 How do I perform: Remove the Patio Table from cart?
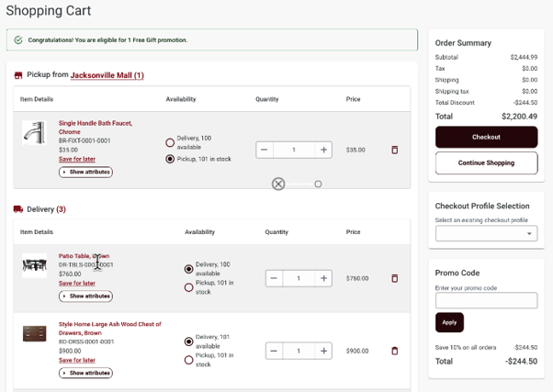[395, 278]
